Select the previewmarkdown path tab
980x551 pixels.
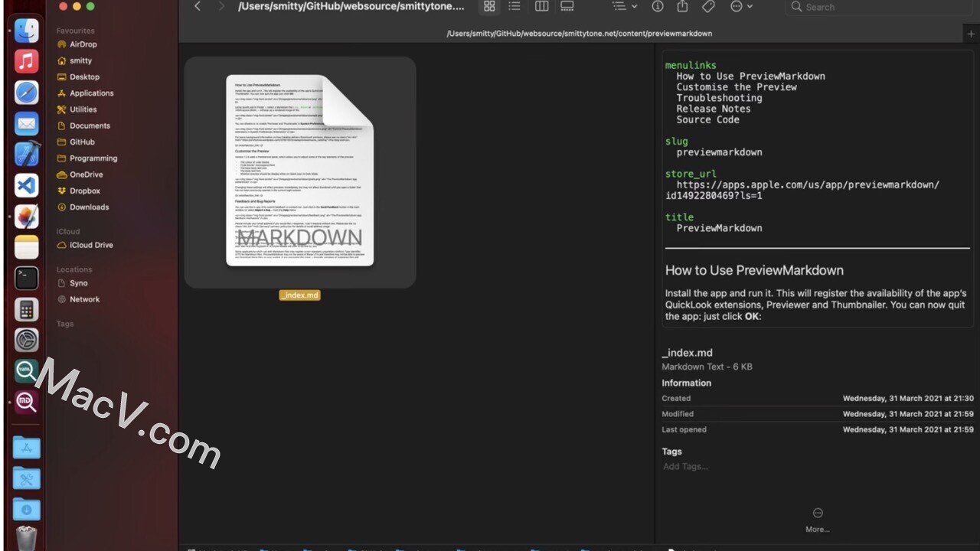(579, 34)
